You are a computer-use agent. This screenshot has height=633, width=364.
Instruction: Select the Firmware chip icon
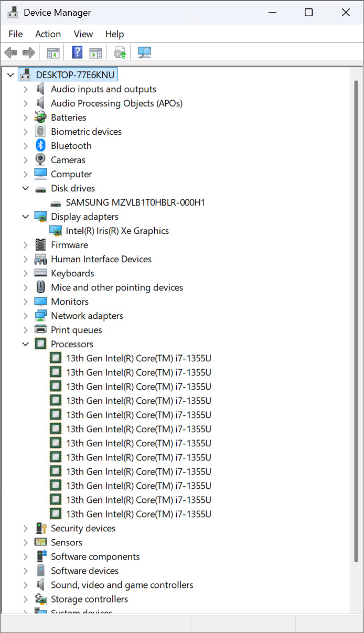click(x=41, y=245)
